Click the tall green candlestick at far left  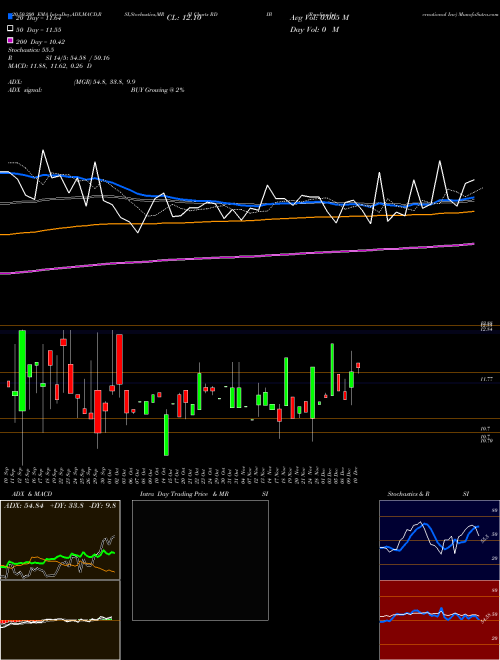coord(22,370)
